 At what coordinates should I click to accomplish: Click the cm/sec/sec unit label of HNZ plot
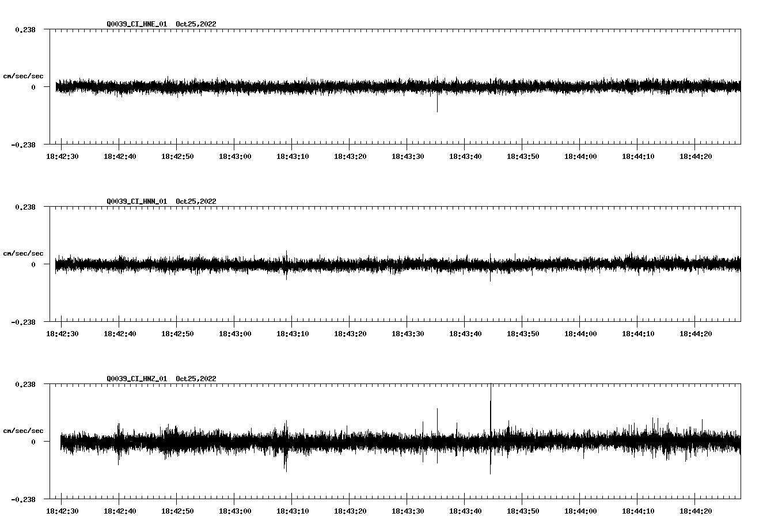23,431
